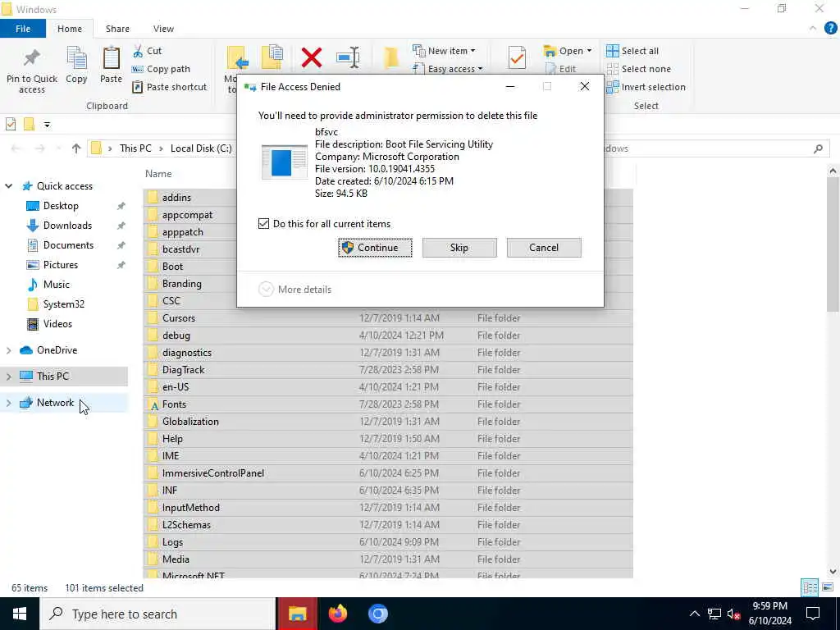Screen dimensions: 840x630
Task: Uncheck Do this for all current items
Action: pos(263,224)
